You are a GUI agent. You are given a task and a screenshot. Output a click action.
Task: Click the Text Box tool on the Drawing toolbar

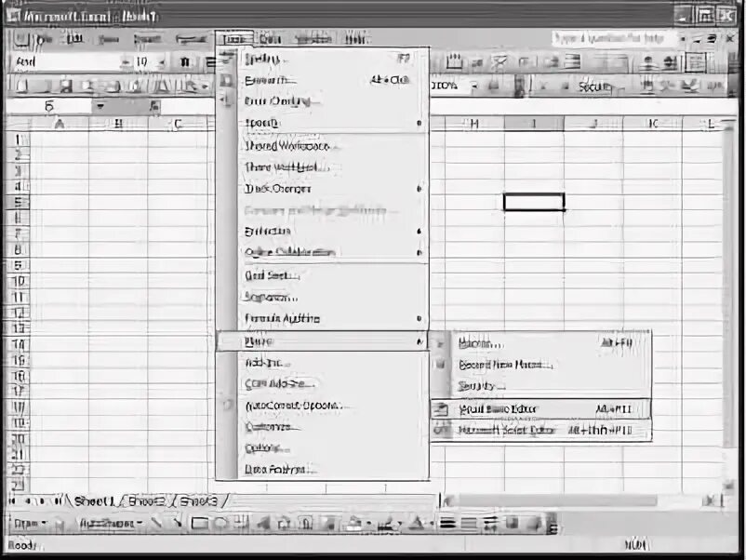point(241,523)
